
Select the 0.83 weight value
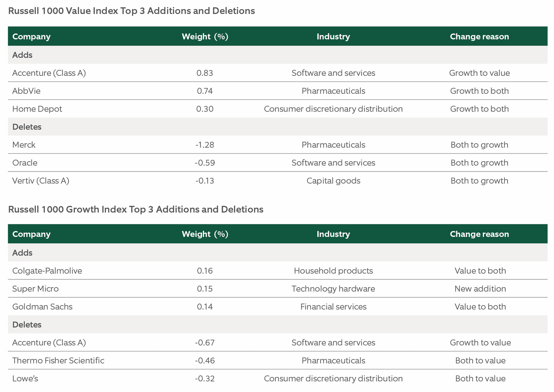point(205,73)
